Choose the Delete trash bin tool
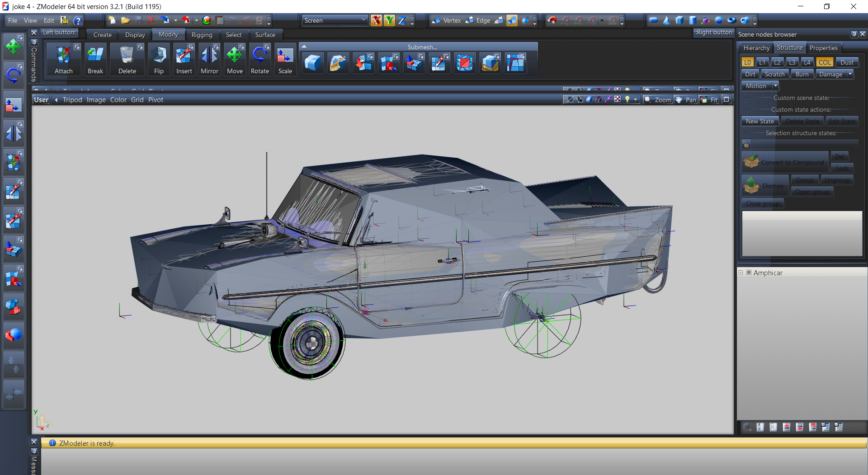Screen dimensions: 868x475 (127, 59)
